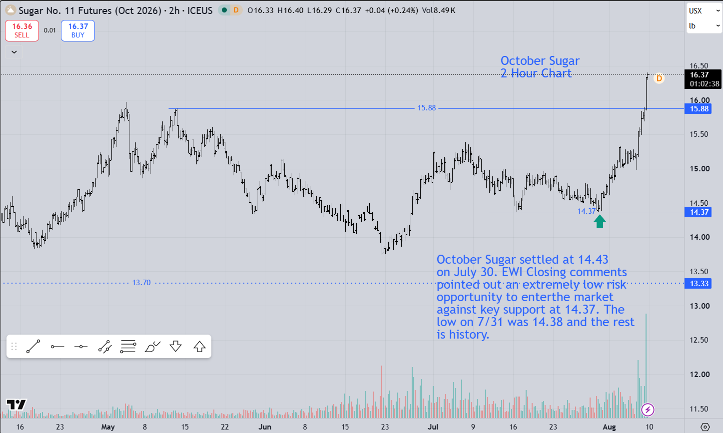724x434 pixels.
Task: Click the orange delayed data badge in header
Action: (236, 10)
